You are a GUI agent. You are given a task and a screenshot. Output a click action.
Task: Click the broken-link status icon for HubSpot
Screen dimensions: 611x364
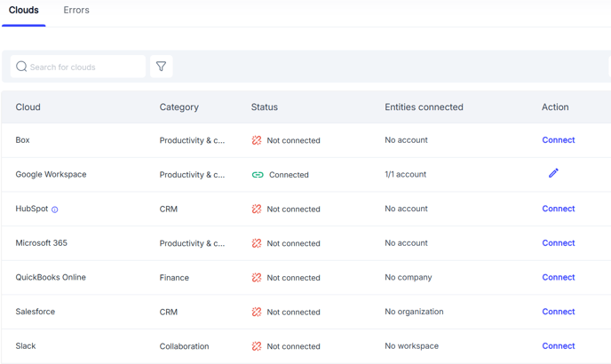pyautogui.click(x=257, y=209)
